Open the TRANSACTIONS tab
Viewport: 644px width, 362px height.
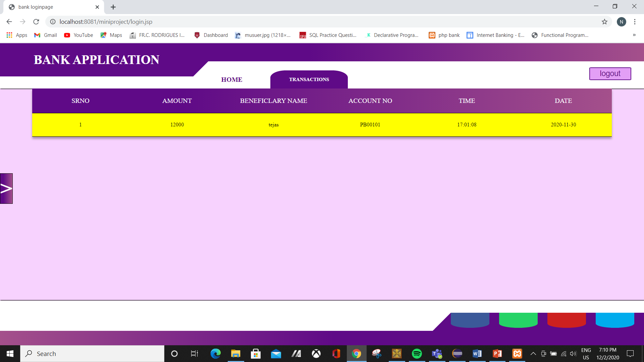(x=309, y=79)
